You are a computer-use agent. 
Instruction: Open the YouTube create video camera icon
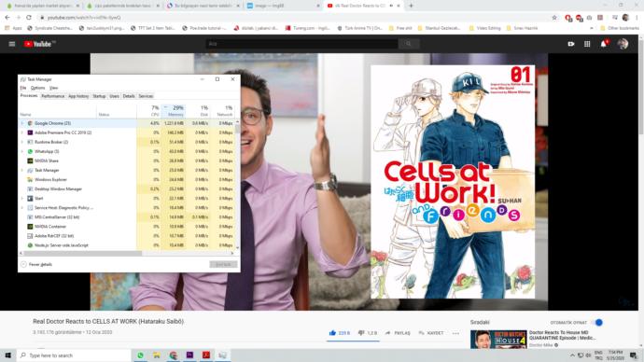(x=571, y=44)
